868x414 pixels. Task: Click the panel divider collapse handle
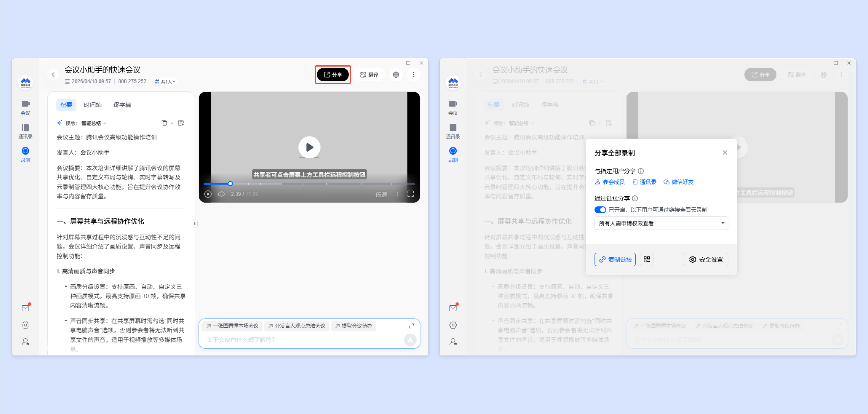pos(195,223)
